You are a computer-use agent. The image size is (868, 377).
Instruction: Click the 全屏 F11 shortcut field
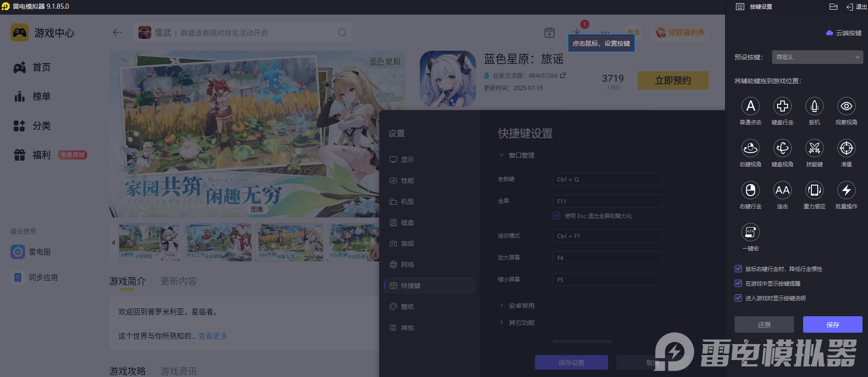[607, 201]
